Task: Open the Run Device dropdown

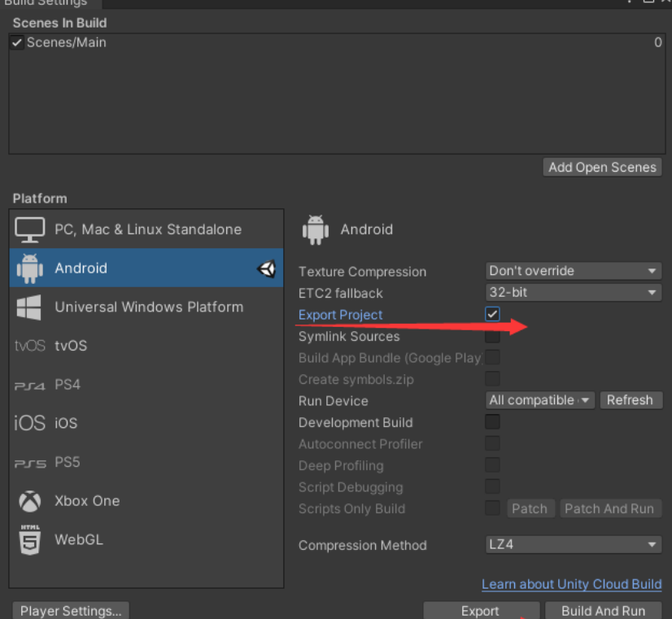Action: pyautogui.click(x=540, y=400)
